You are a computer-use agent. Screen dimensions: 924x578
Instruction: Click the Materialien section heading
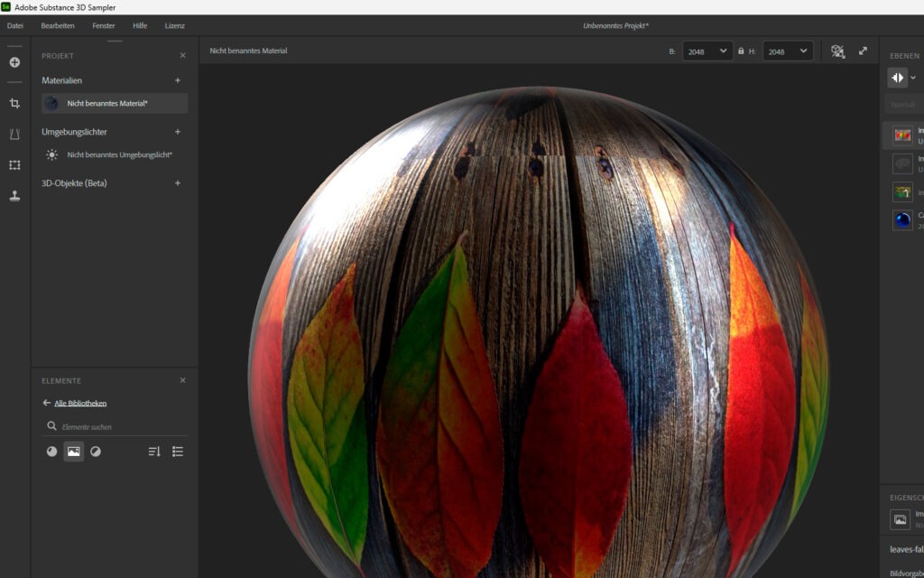pyautogui.click(x=62, y=80)
